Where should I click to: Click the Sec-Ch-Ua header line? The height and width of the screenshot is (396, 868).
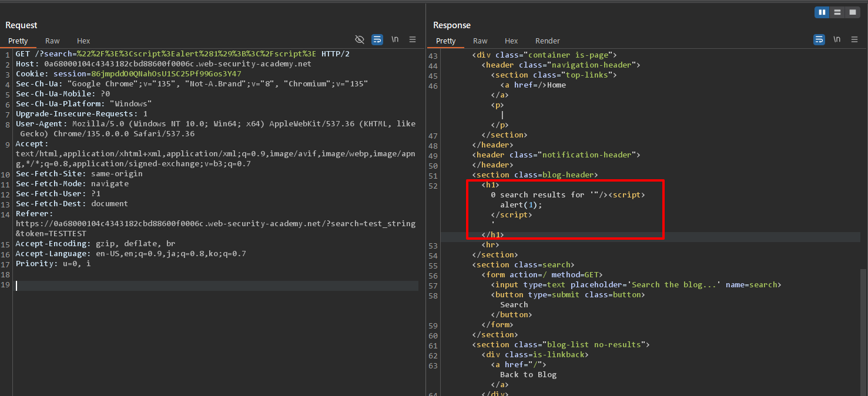click(x=192, y=84)
